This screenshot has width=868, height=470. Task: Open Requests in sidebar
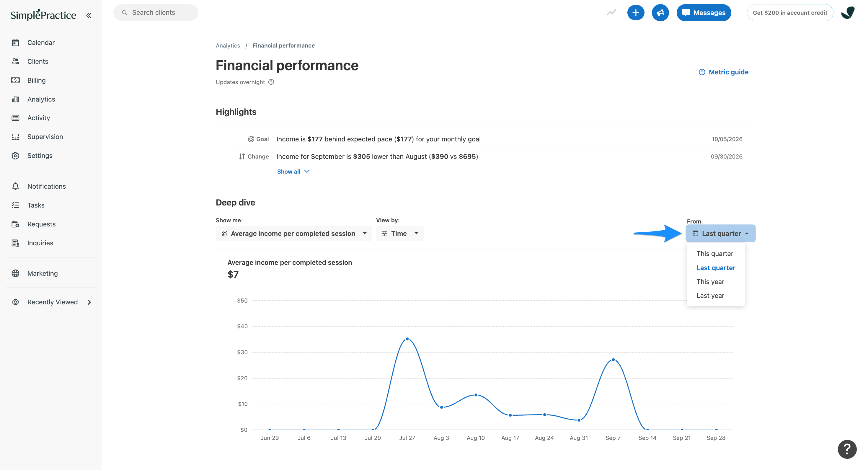tap(41, 224)
